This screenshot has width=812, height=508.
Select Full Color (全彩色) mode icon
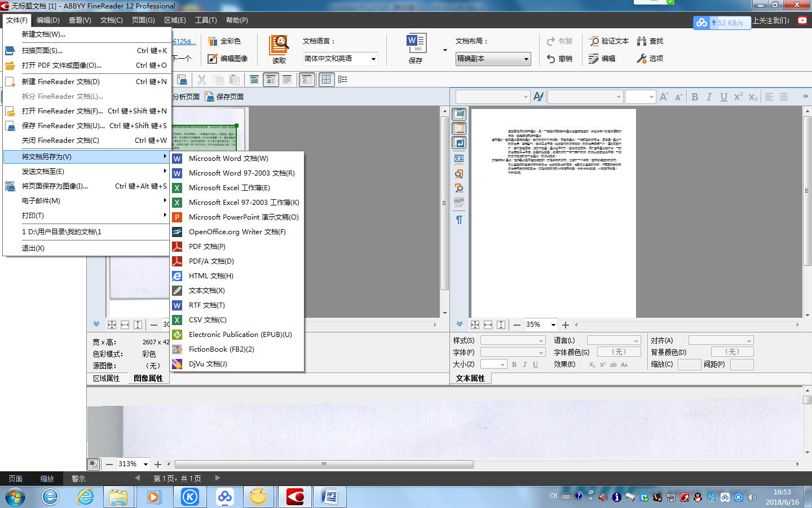pyautogui.click(x=213, y=41)
